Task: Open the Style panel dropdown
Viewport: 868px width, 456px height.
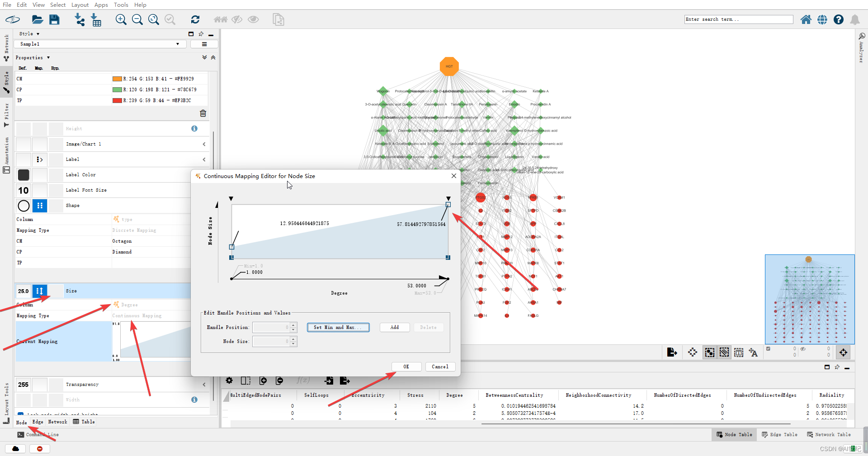Action: click(x=29, y=34)
